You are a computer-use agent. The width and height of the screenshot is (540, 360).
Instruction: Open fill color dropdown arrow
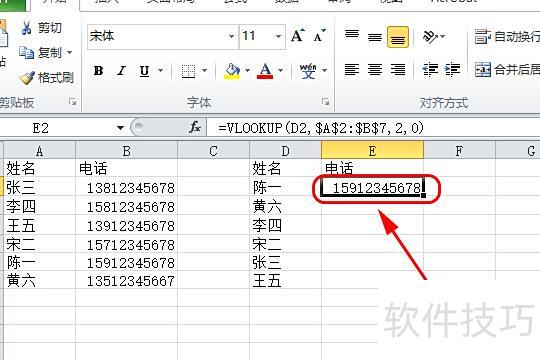(x=248, y=71)
